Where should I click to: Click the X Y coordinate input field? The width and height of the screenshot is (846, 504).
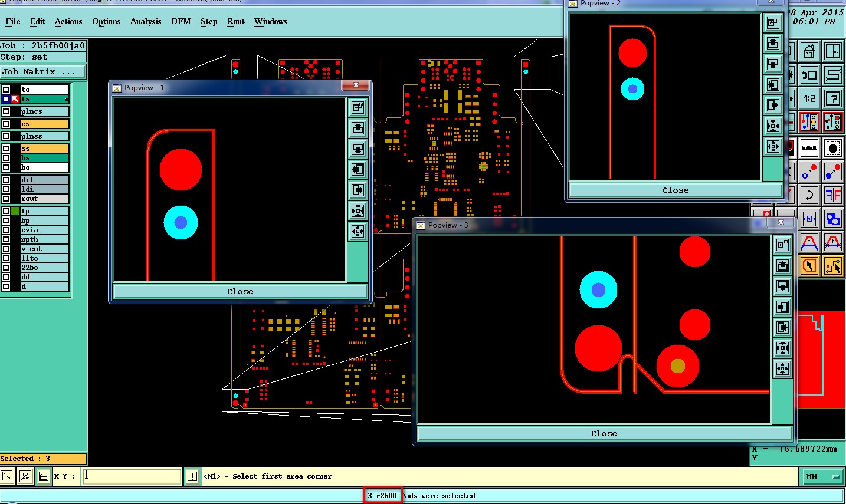point(132,476)
